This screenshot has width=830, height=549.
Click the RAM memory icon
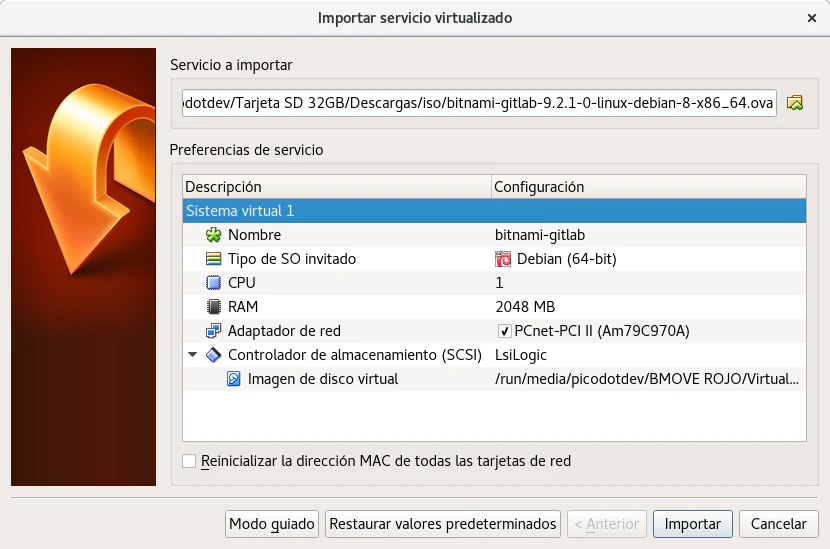pos(213,307)
